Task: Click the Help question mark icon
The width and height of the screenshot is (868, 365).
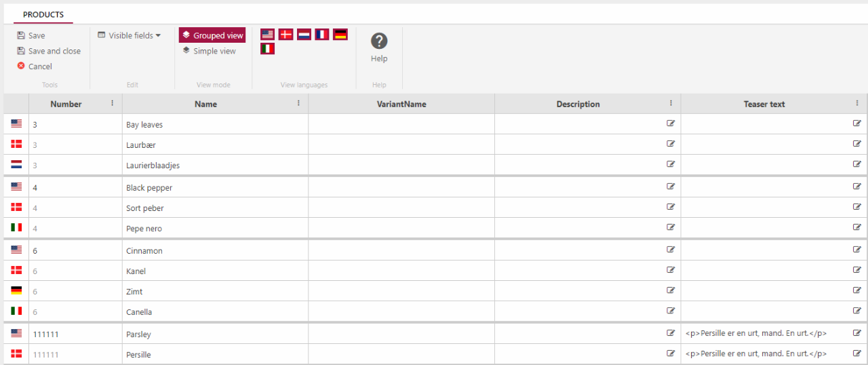Action: click(379, 41)
